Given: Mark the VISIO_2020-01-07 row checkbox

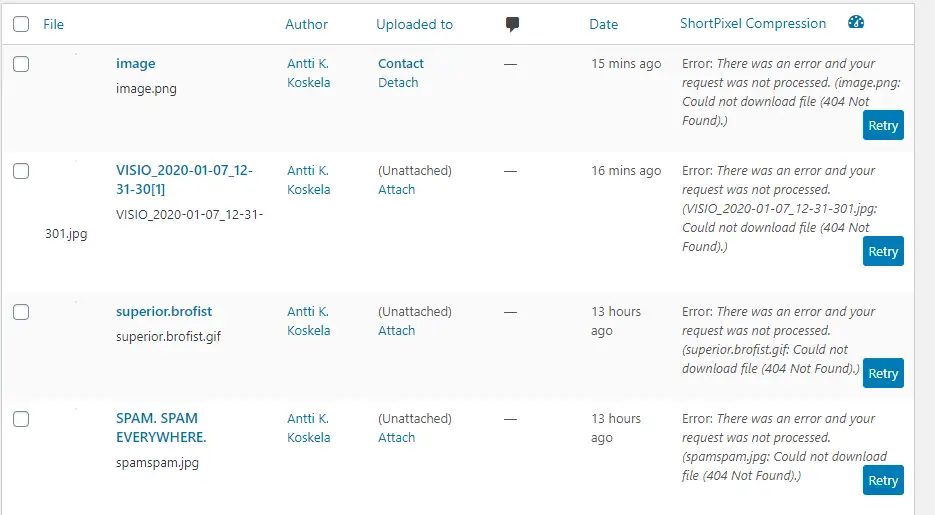Looking at the screenshot, I should point(21,171).
